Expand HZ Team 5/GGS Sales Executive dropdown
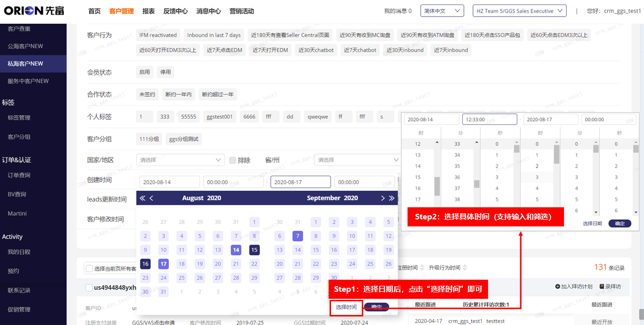The height and width of the screenshot is (325, 644). click(520, 11)
